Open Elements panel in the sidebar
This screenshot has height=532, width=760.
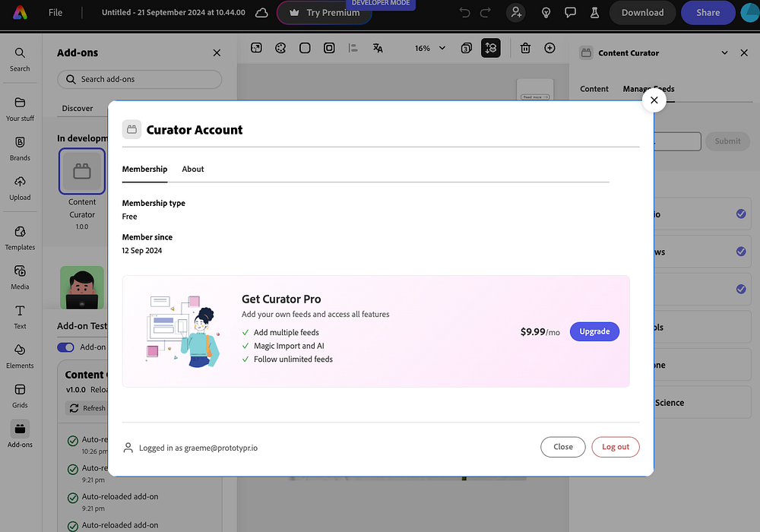(20, 356)
